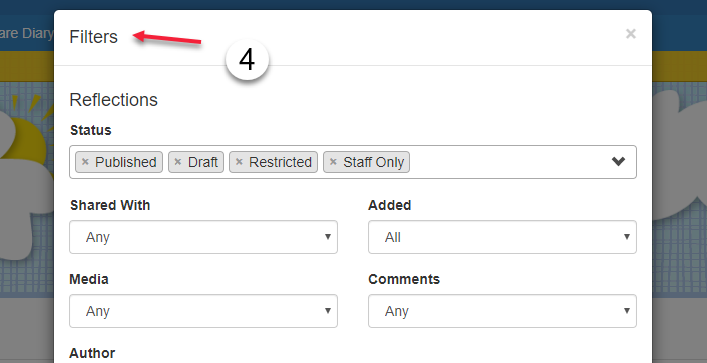
Task: Remove the Staff Only status tag
Action: [333, 162]
